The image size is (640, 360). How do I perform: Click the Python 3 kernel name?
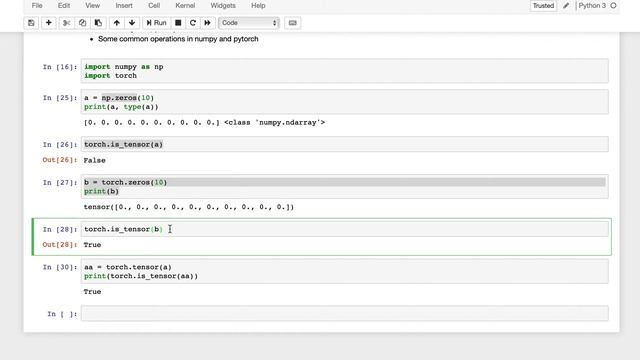pos(592,6)
